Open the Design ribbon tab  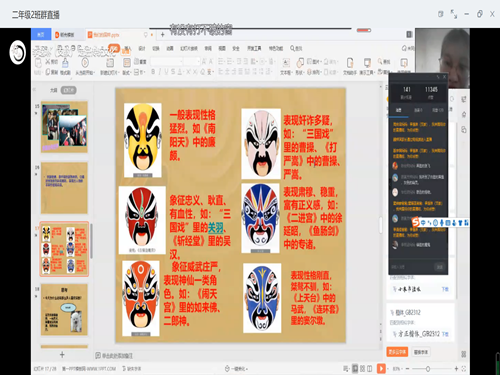coord(142,48)
